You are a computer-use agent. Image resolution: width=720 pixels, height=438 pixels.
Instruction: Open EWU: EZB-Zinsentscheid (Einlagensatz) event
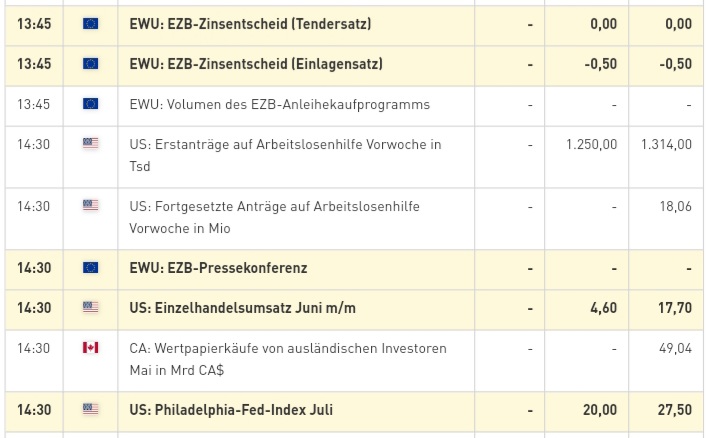click(x=256, y=64)
